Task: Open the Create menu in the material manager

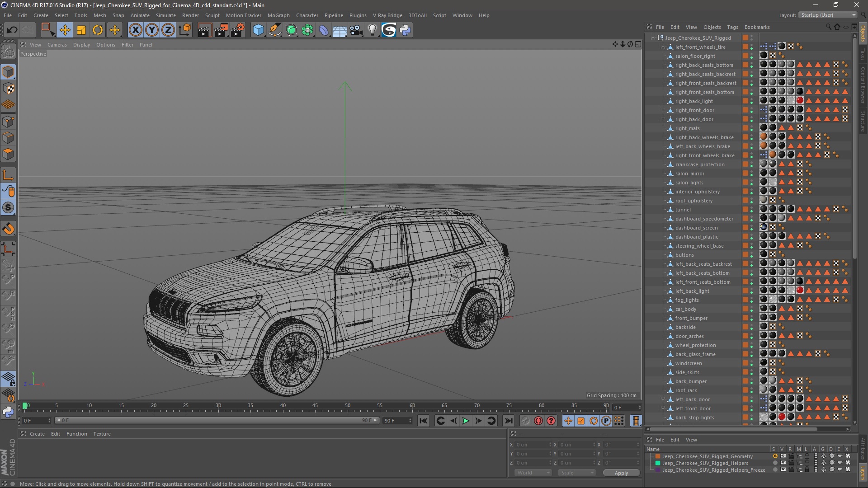Action: 37,434
